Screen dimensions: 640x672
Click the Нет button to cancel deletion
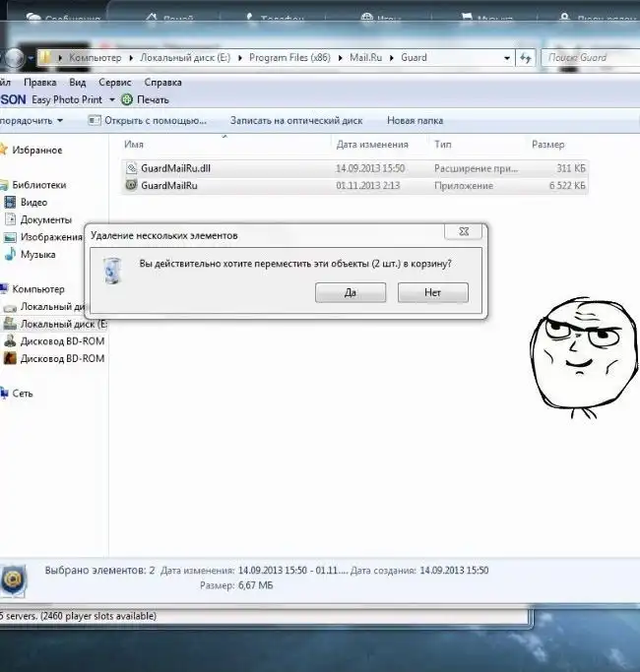[432, 293]
